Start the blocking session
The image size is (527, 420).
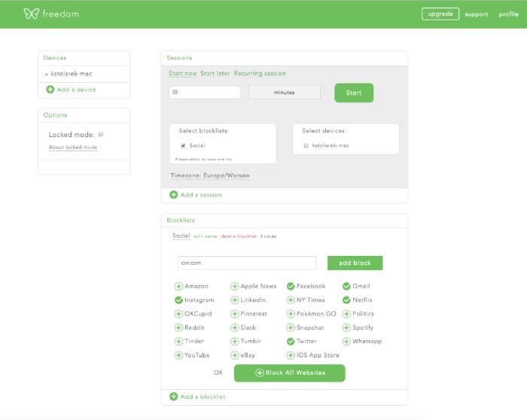(354, 93)
